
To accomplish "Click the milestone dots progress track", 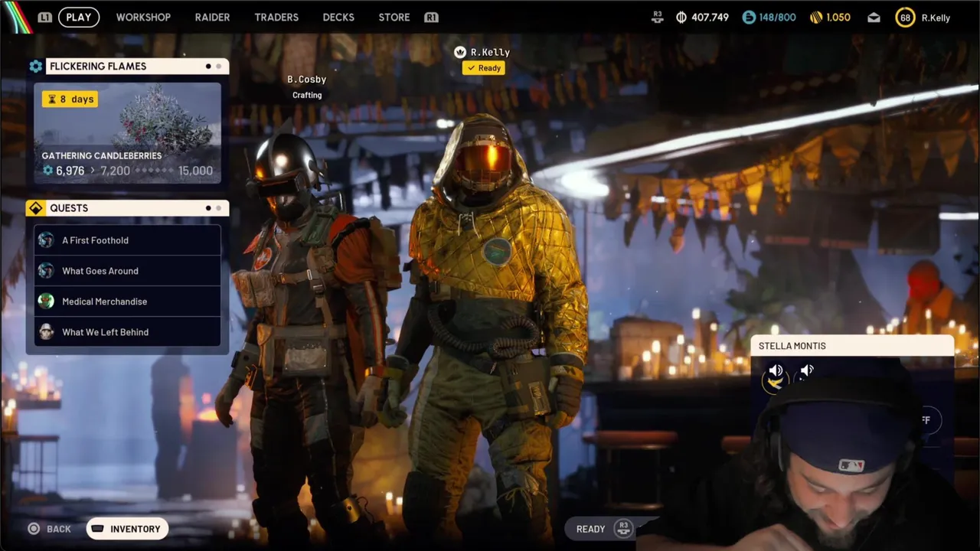I will point(153,171).
